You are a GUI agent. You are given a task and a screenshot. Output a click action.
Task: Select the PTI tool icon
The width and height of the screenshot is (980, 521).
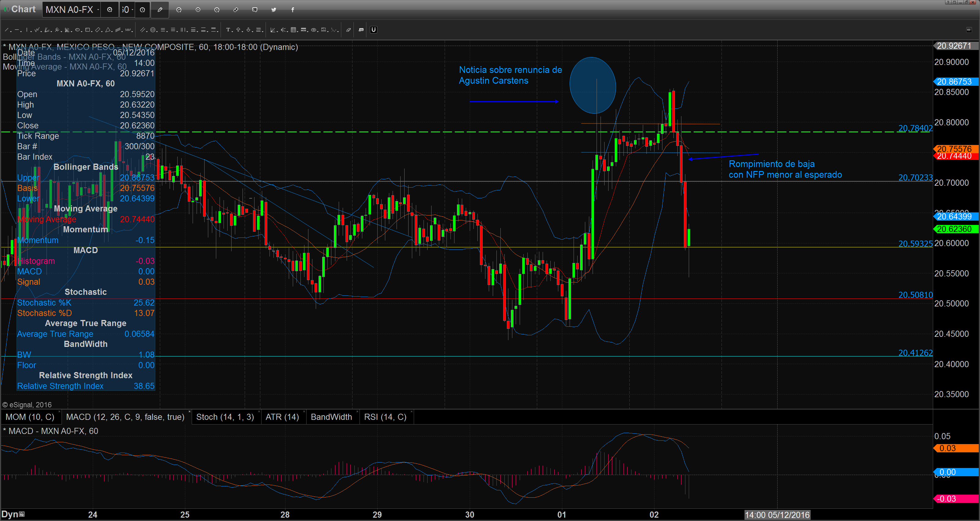pos(323,30)
